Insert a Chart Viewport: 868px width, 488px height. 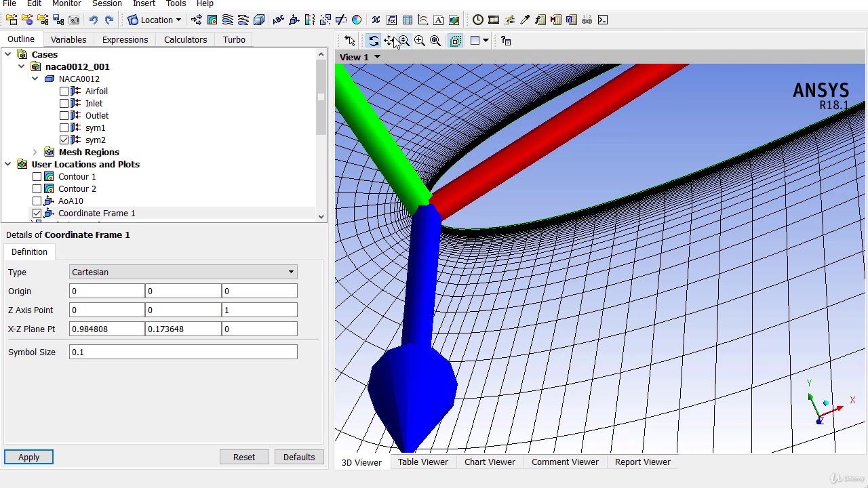pos(423,20)
